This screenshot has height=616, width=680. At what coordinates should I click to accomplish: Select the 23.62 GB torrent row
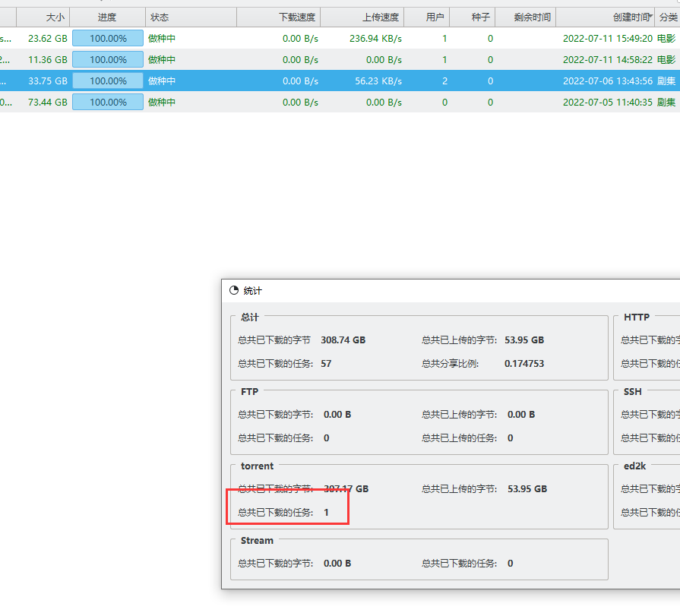point(340,38)
